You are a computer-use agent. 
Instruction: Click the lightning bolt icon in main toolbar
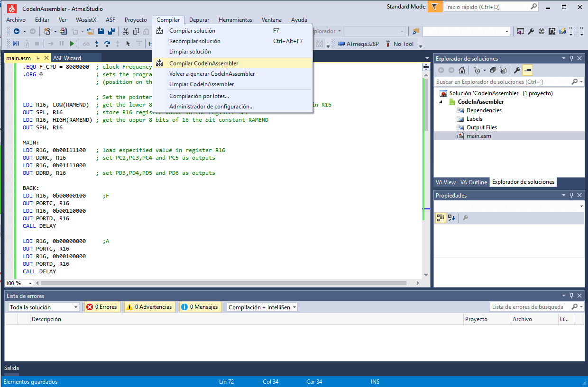(x=562, y=31)
